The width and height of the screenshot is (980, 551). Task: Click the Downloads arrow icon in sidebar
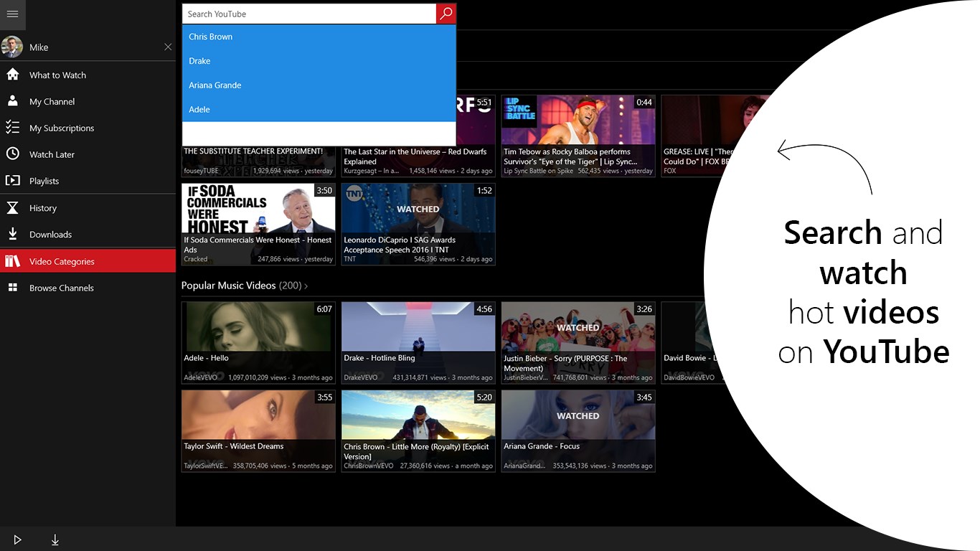[x=12, y=234]
